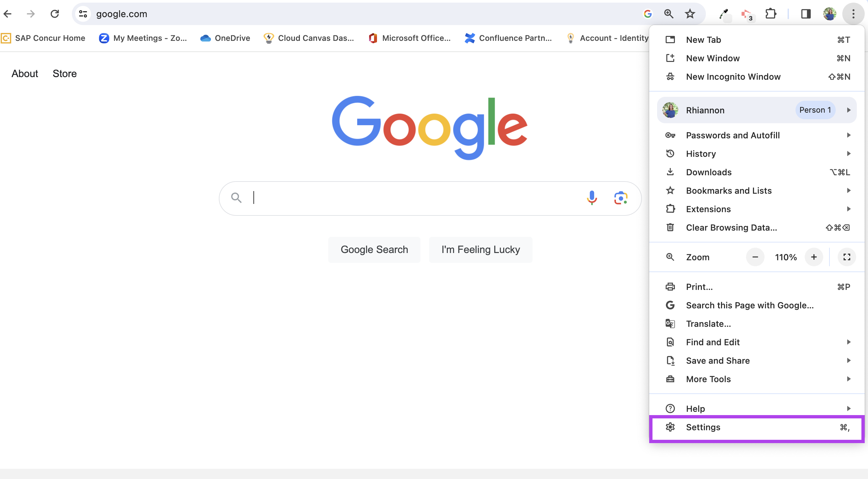Screen dimensions: 868x479
Task: Select New Tab menu item
Action: pos(757,40)
